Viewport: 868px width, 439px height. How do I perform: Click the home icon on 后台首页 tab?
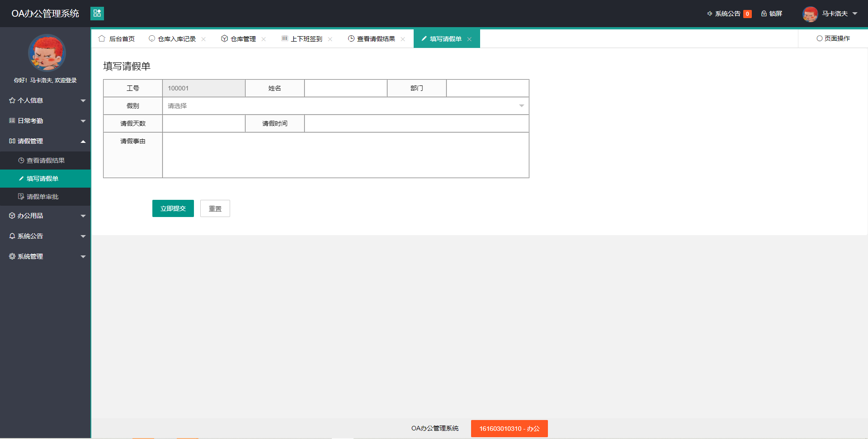102,38
